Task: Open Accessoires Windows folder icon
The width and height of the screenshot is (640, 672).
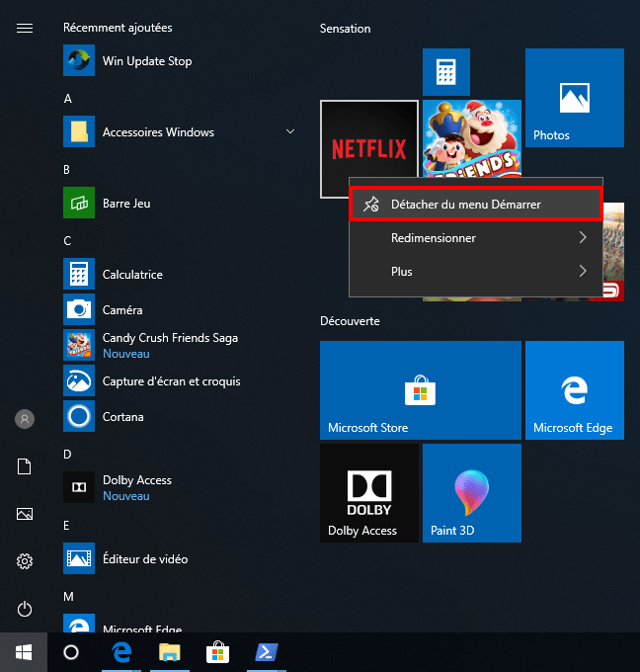Action: click(79, 131)
